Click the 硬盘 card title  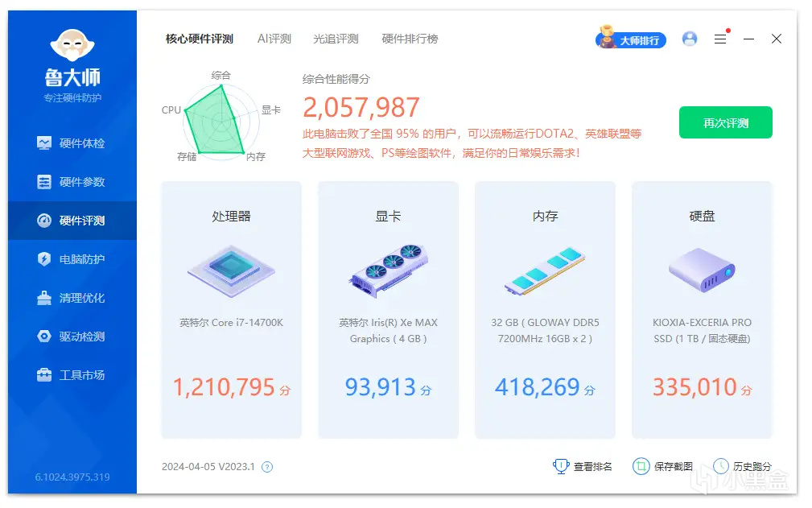[702, 216]
